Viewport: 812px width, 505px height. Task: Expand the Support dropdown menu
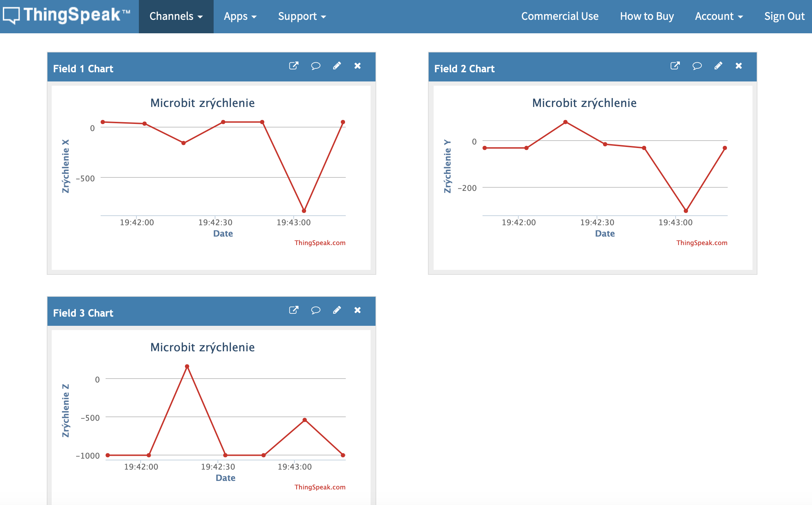(301, 16)
